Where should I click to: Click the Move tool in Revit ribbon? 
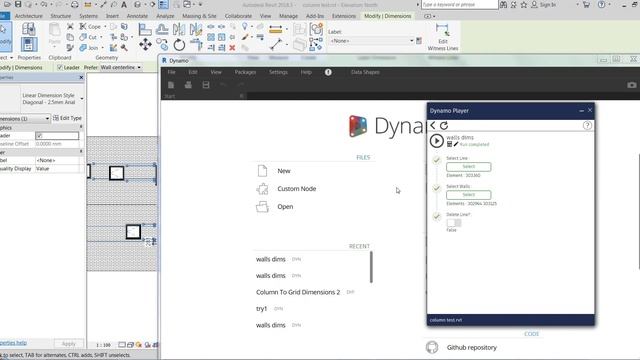(145, 44)
